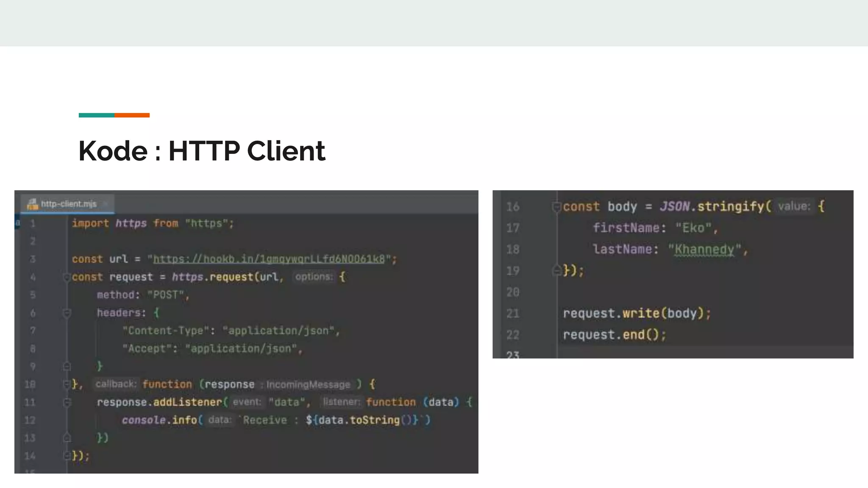The width and height of the screenshot is (868, 488).
Task: Click line number 17 in gutter
Action: 513,228
